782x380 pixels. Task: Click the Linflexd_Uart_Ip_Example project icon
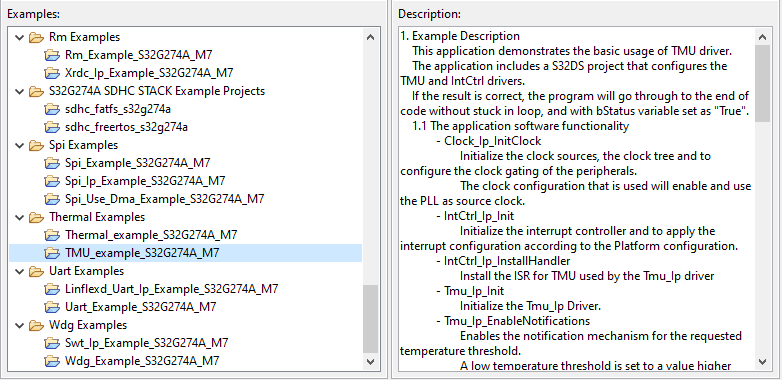52,289
